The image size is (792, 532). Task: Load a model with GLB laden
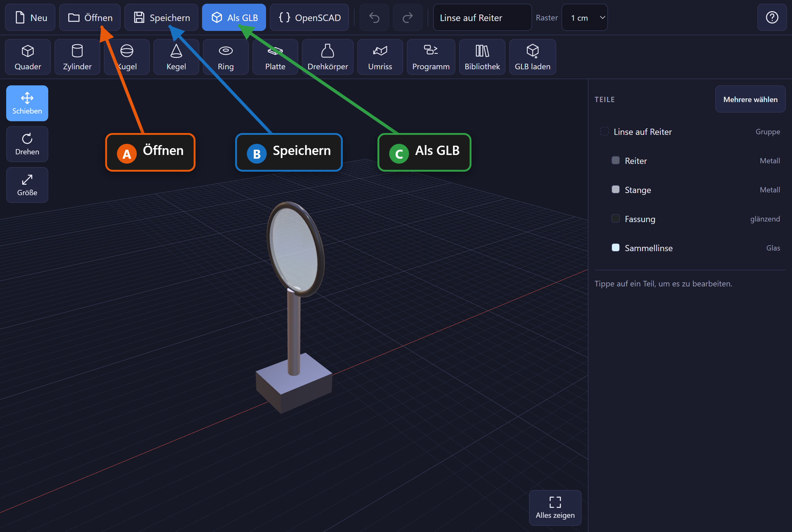click(x=532, y=57)
